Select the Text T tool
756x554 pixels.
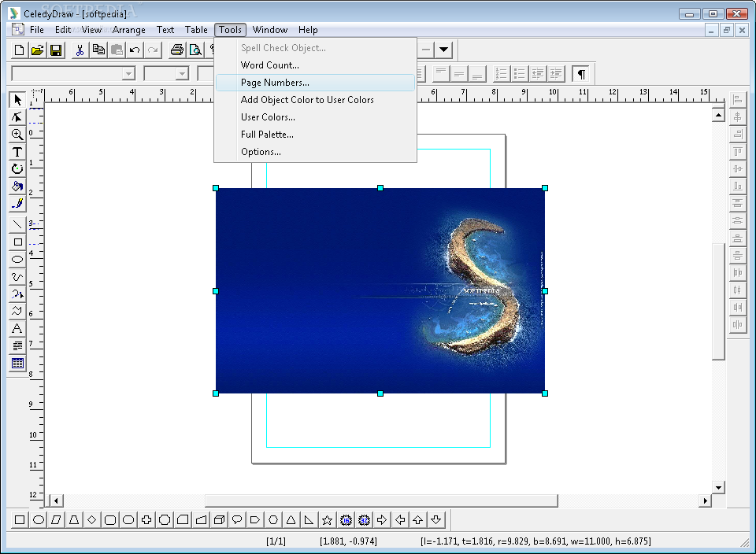coord(17,152)
